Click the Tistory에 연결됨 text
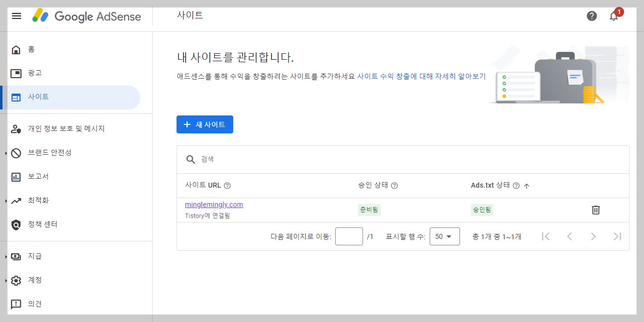The height and width of the screenshot is (322, 644). 207,216
